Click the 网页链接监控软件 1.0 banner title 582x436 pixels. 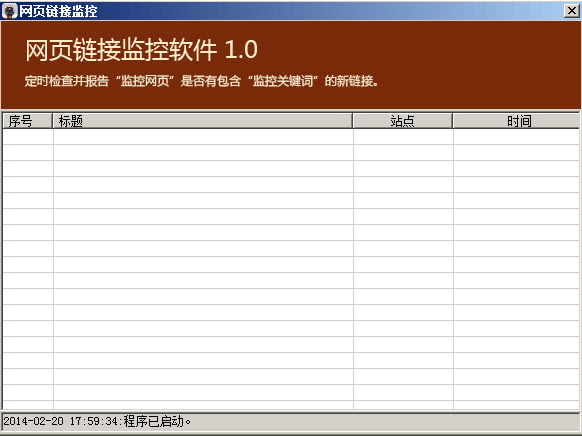click(141, 50)
